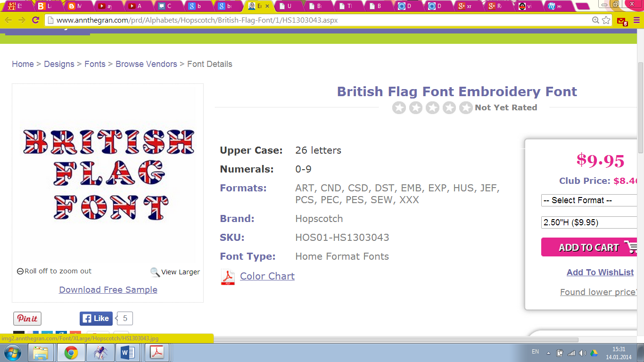Click the '26 letters' value
Screen dimensions: 644x362
pyautogui.click(x=318, y=150)
